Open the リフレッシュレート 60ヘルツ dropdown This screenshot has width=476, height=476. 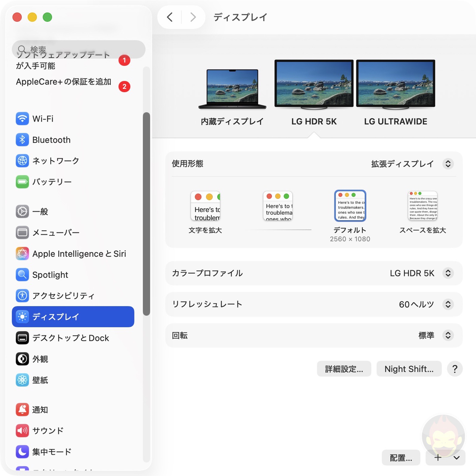[448, 304]
